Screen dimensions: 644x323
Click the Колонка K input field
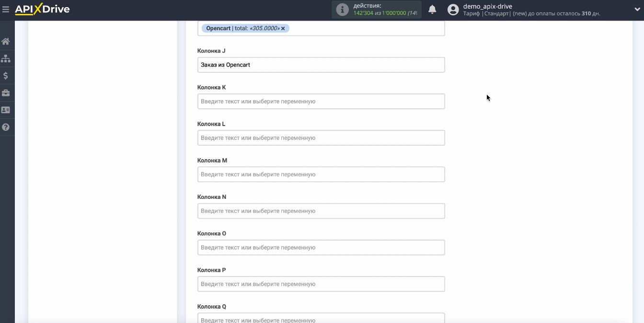pos(321,101)
